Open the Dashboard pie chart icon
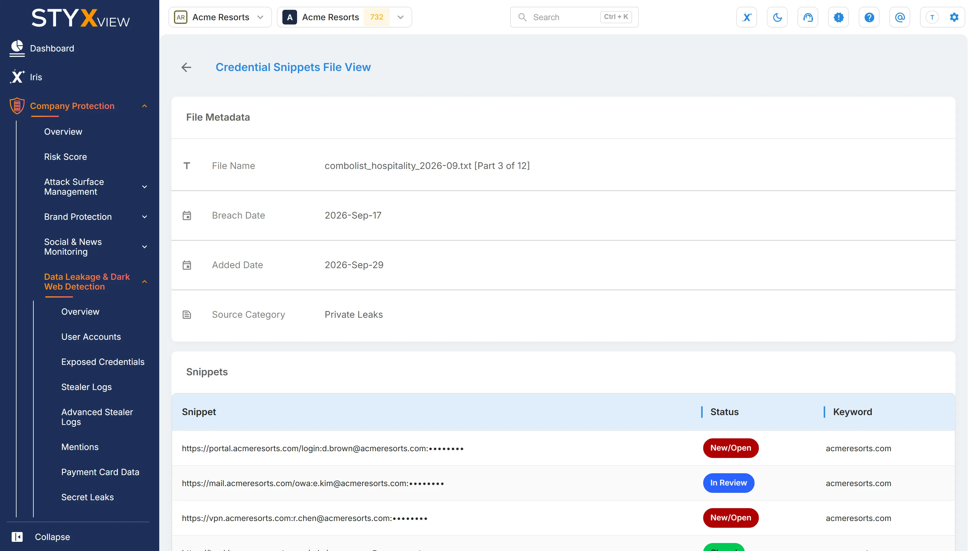This screenshot has width=980, height=551. (17, 48)
